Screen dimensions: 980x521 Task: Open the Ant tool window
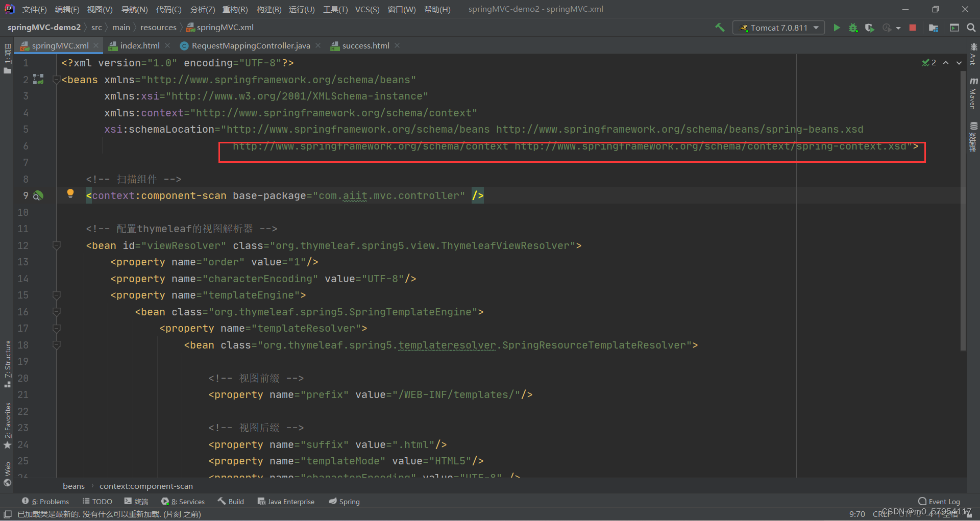click(973, 55)
